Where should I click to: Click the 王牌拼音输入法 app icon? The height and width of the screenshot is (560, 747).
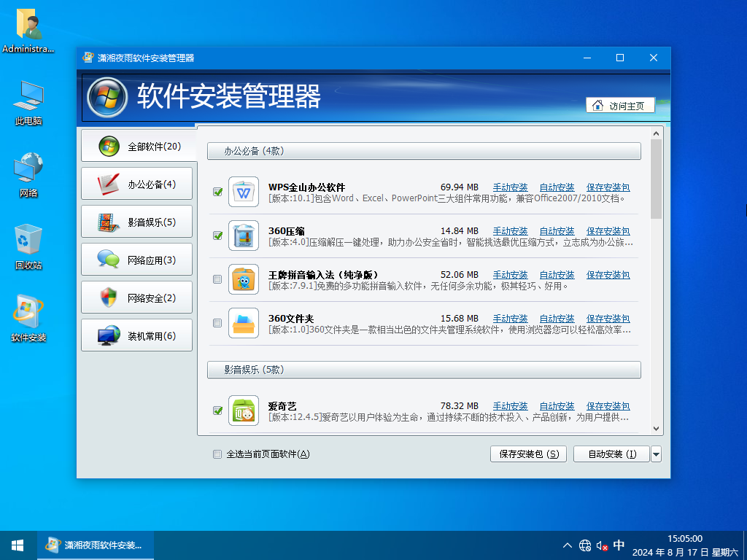pyautogui.click(x=244, y=279)
